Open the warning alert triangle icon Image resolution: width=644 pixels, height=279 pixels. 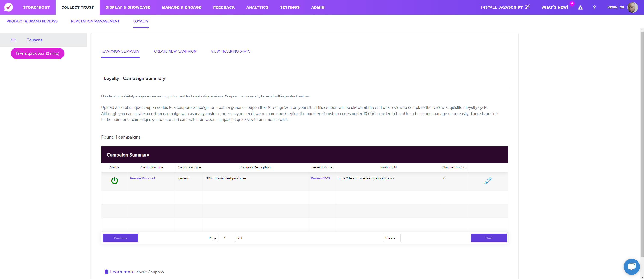[x=580, y=7]
